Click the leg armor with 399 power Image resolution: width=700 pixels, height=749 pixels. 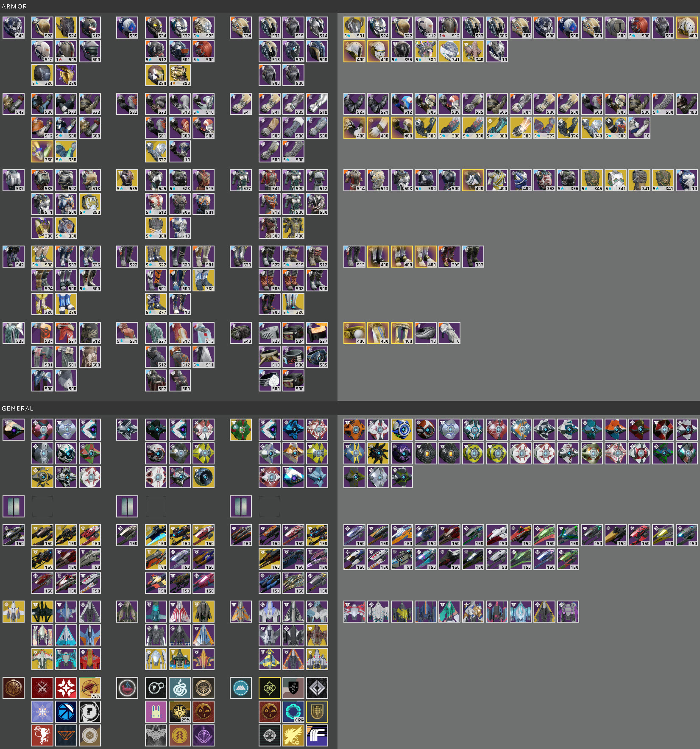click(449, 257)
